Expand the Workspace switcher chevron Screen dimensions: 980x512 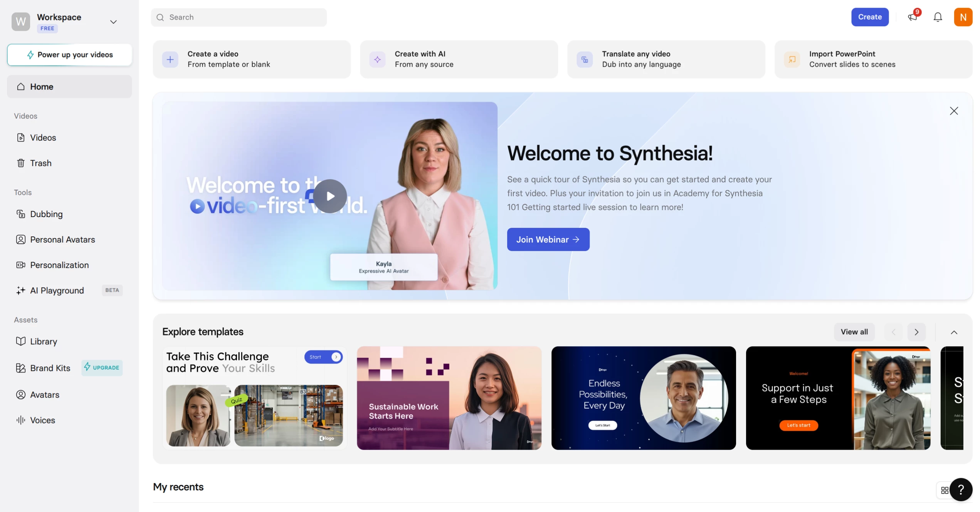point(113,22)
